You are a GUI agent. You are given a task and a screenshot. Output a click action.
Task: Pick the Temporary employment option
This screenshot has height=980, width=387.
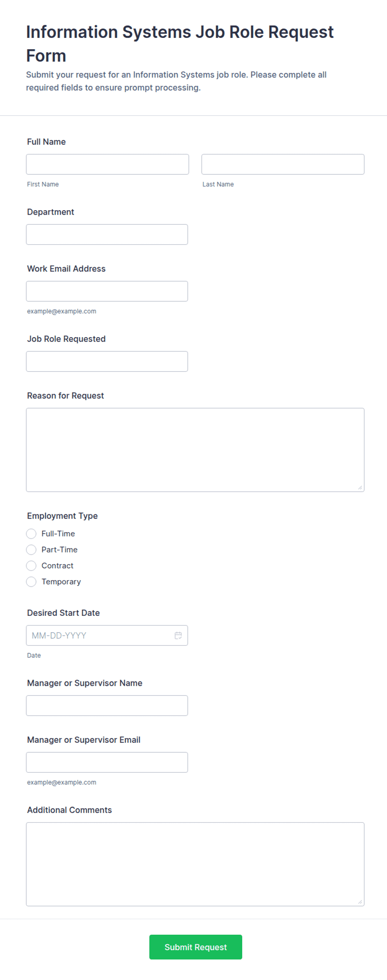click(x=31, y=582)
